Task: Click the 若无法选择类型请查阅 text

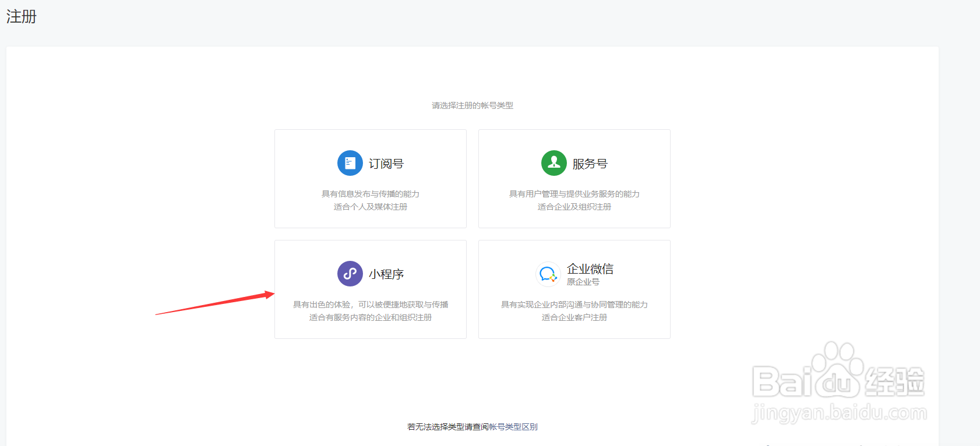Action: (x=448, y=427)
